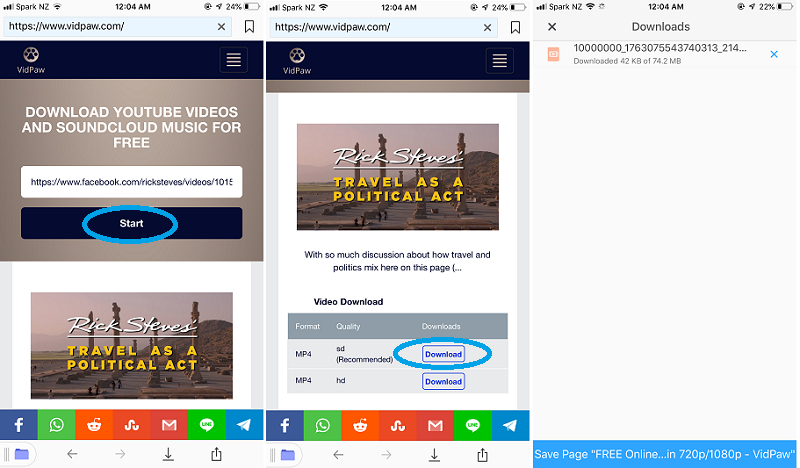Cancel the 10000000_1763075543740313 download
800x468 pixels.
[774, 54]
